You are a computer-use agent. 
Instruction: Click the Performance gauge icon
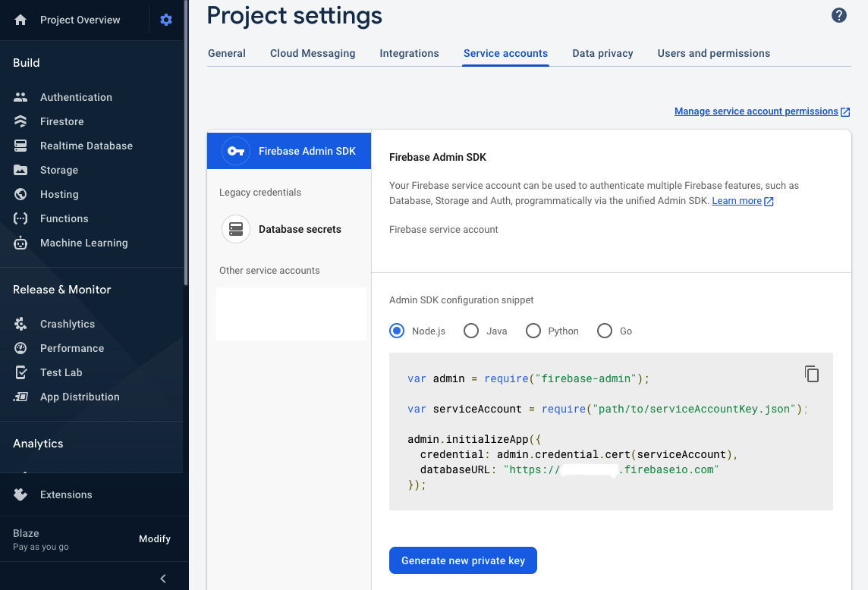pos(20,348)
